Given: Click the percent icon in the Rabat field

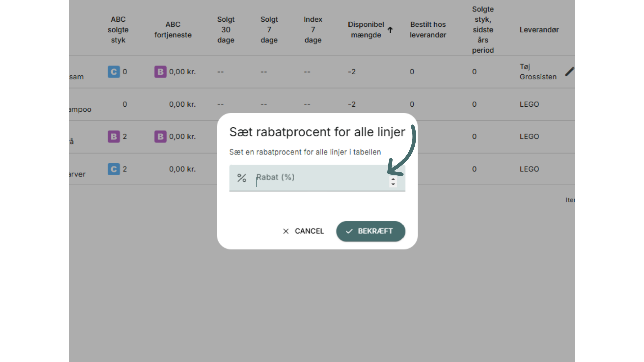Looking at the screenshot, I should (x=241, y=178).
